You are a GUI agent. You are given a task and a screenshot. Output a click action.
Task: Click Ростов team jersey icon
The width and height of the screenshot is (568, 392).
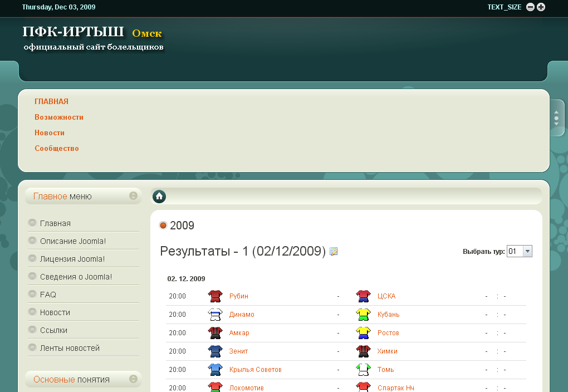pyautogui.click(x=363, y=332)
